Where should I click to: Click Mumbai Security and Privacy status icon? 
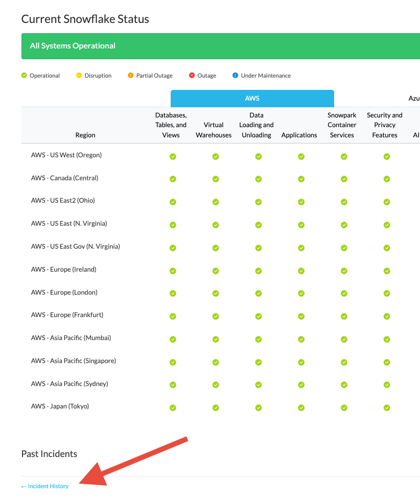(x=387, y=340)
